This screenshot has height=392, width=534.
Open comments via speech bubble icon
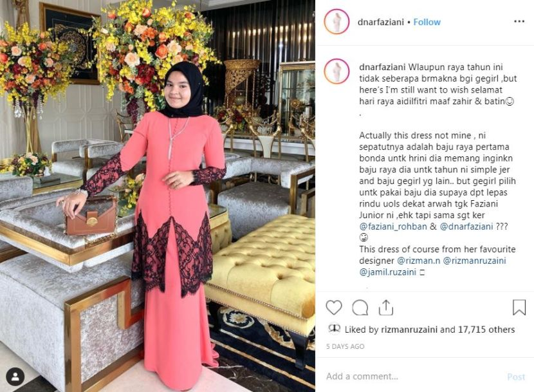(x=360, y=308)
